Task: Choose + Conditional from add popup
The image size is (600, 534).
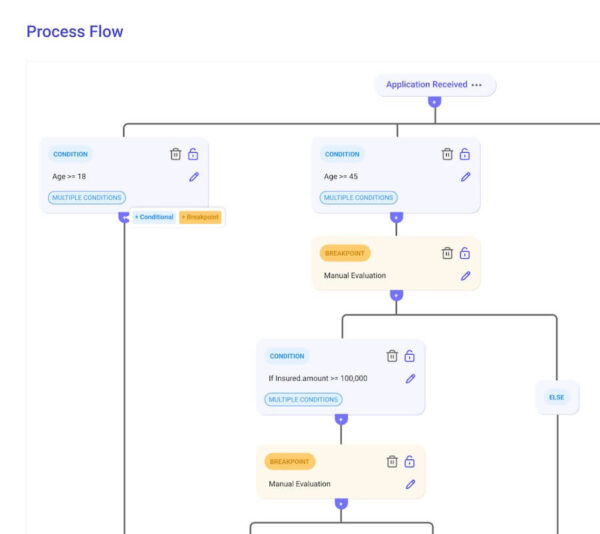Action: [x=154, y=217]
